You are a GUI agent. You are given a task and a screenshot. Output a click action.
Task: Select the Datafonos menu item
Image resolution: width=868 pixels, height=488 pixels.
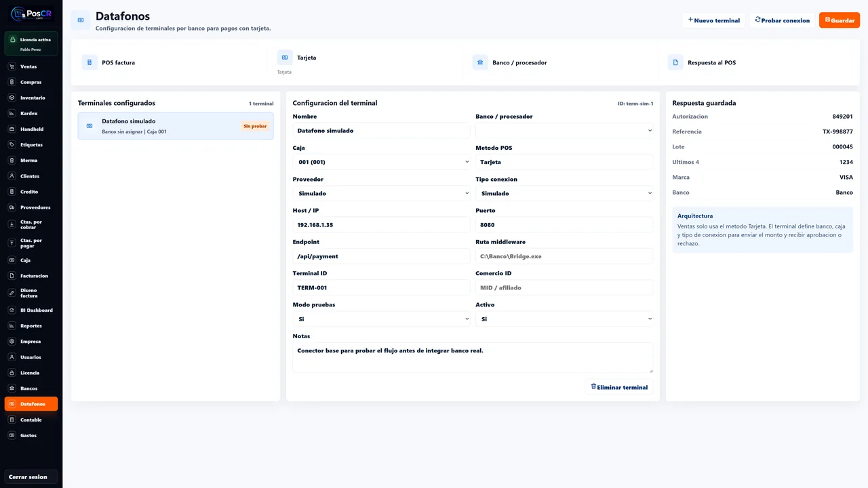point(31,404)
